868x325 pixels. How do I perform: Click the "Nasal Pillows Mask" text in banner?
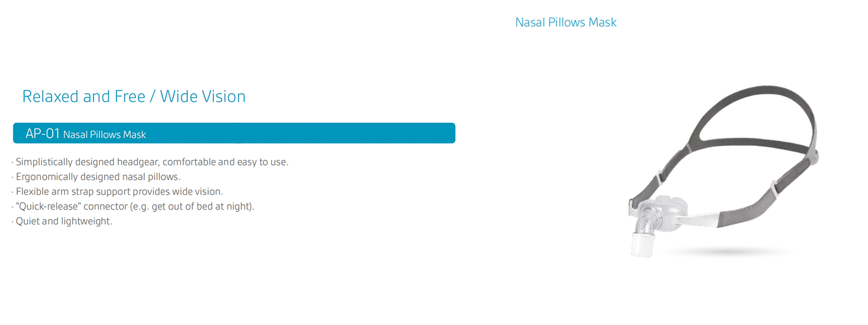pos(105,135)
